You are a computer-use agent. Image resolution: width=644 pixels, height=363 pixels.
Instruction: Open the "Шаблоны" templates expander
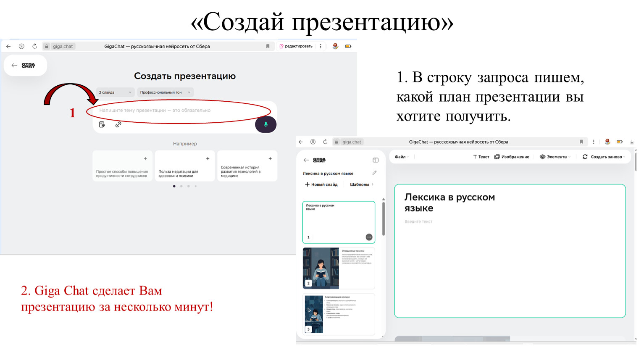(361, 184)
